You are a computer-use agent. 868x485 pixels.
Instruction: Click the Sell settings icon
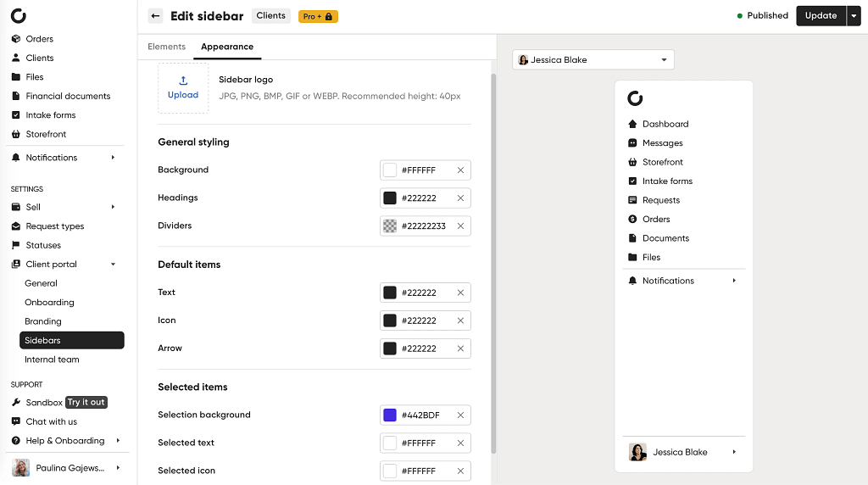click(x=16, y=207)
